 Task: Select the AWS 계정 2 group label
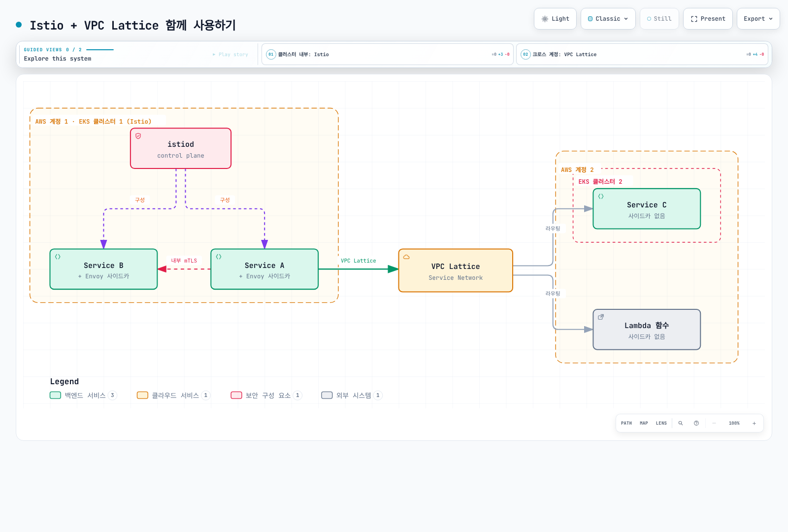click(x=577, y=170)
